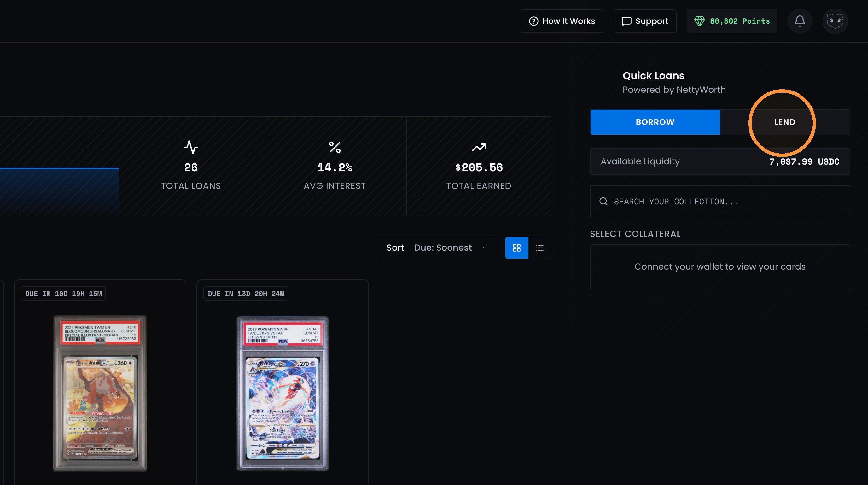Viewport: 868px width, 485px height.
Task: Click the 'SELECT COLLATERAL' heading
Action: 635,234
